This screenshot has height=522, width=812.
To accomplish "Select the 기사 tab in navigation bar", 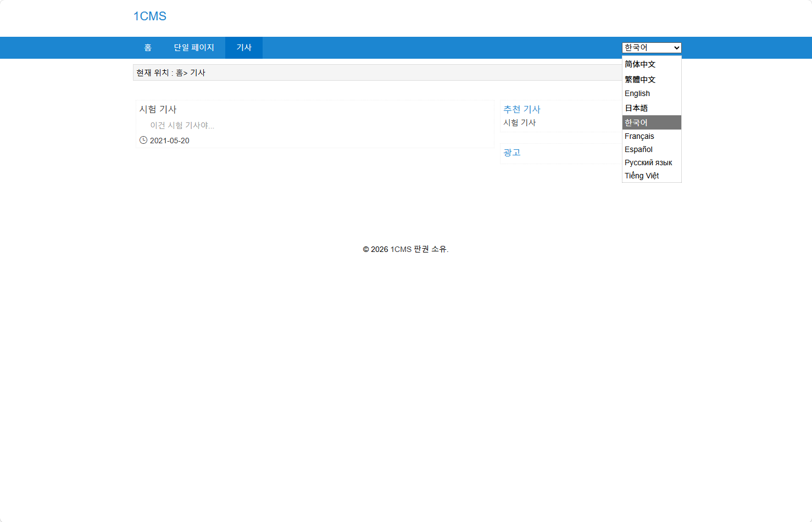I will [x=244, y=48].
